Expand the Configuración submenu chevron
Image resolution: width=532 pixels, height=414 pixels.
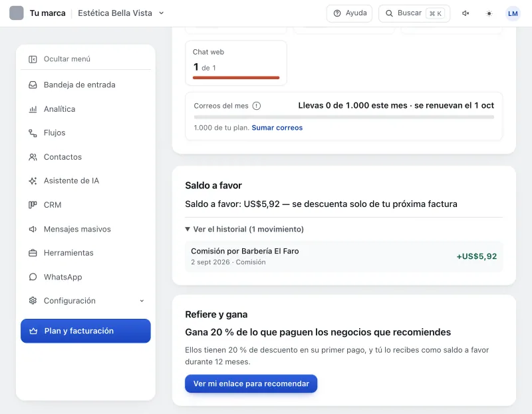coord(142,301)
